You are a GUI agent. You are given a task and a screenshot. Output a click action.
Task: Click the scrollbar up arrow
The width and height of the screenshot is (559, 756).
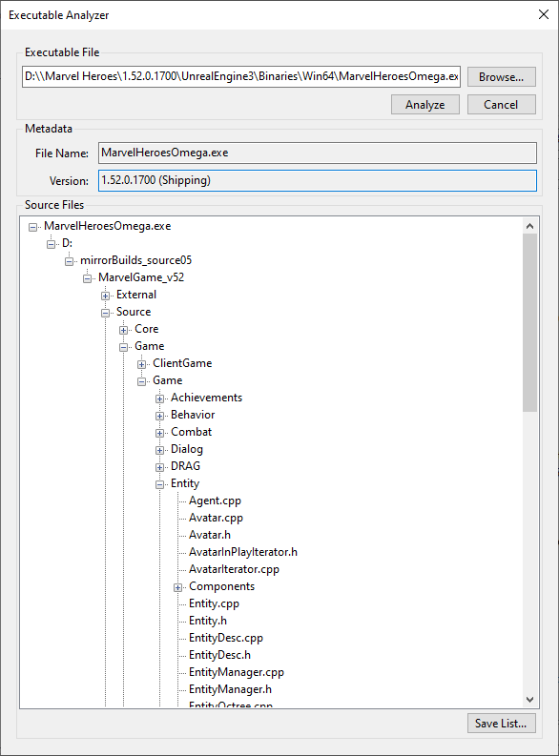pos(529,226)
